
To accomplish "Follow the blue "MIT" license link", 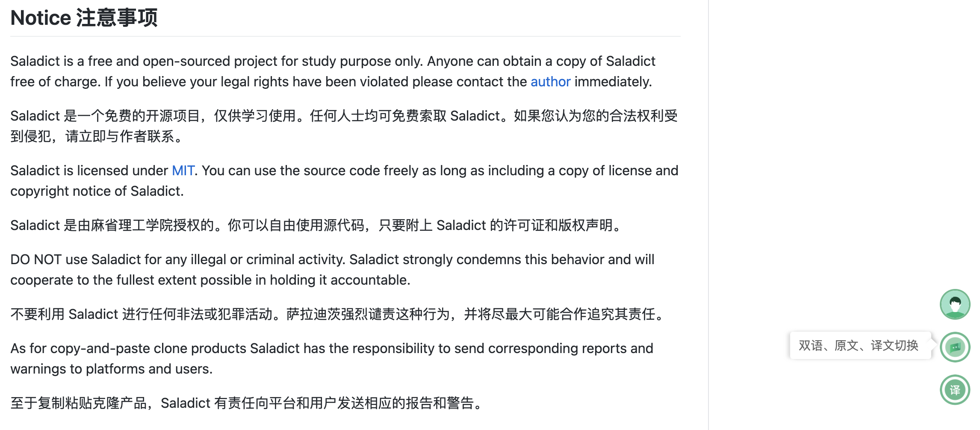I will coord(183,171).
